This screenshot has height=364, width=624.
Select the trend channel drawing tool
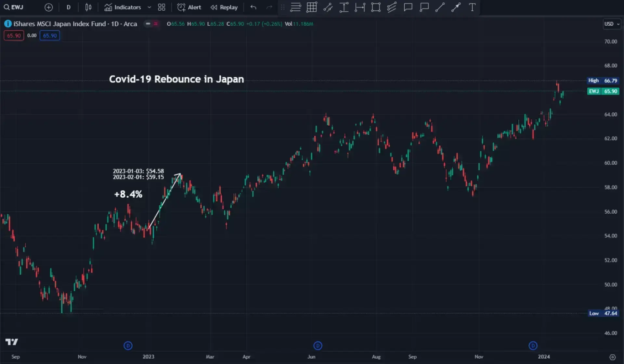(x=328, y=7)
